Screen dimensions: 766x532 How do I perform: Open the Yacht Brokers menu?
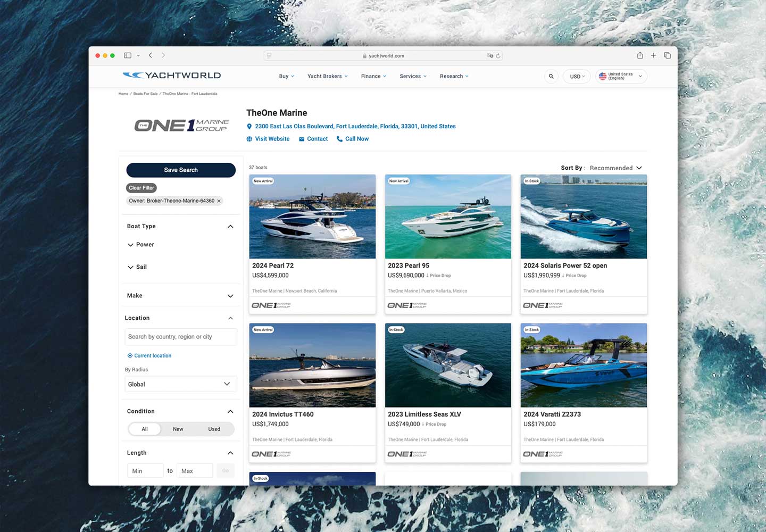(x=327, y=76)
